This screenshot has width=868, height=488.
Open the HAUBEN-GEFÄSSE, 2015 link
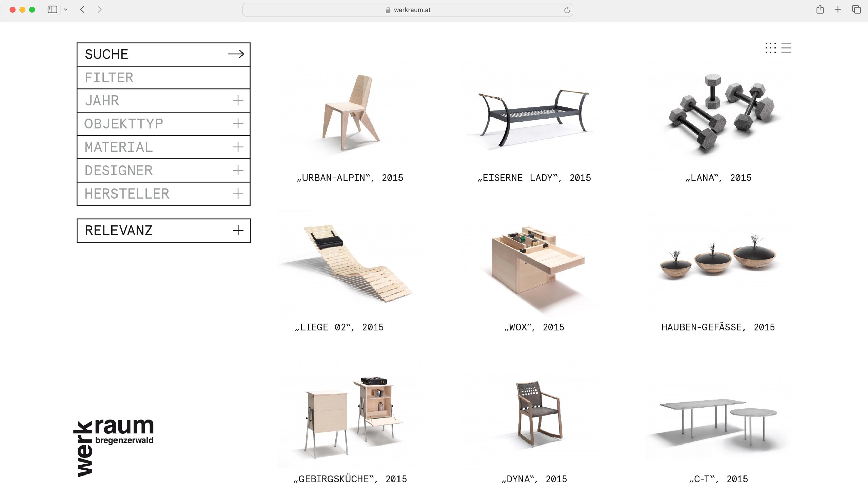pos(718,327)
